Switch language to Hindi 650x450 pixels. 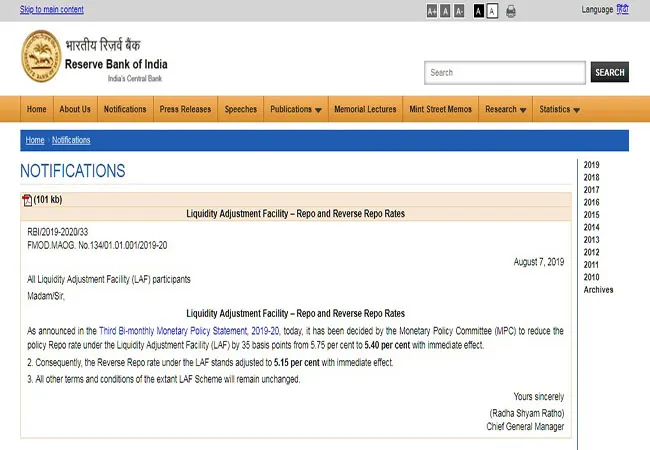[x=622, y=9]
